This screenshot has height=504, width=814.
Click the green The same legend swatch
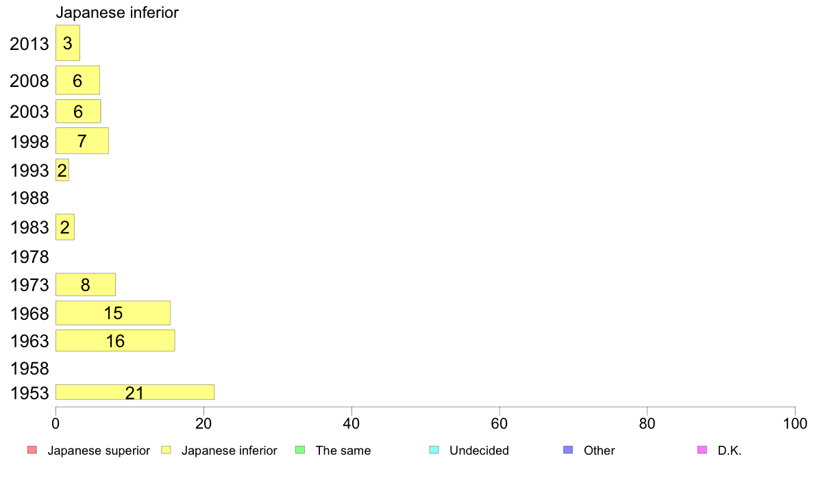(300, 450)
